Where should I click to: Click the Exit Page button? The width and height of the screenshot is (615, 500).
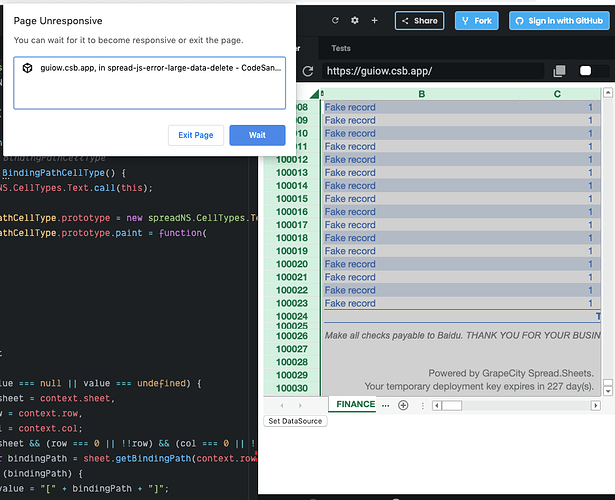(196, 135)
